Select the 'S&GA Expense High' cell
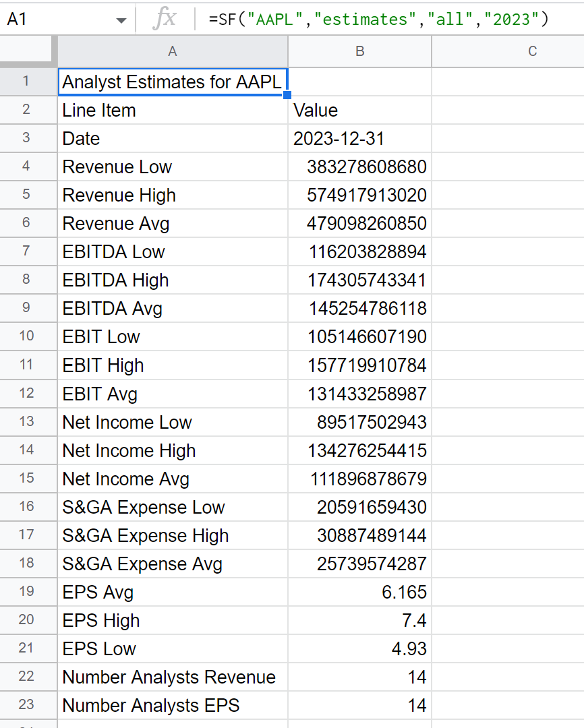 point(173,535)
